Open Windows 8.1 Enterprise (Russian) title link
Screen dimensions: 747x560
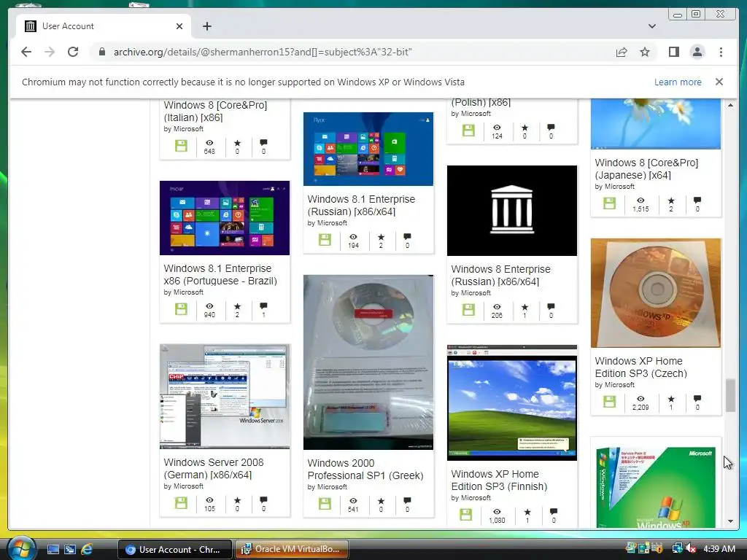coord(361,205)
